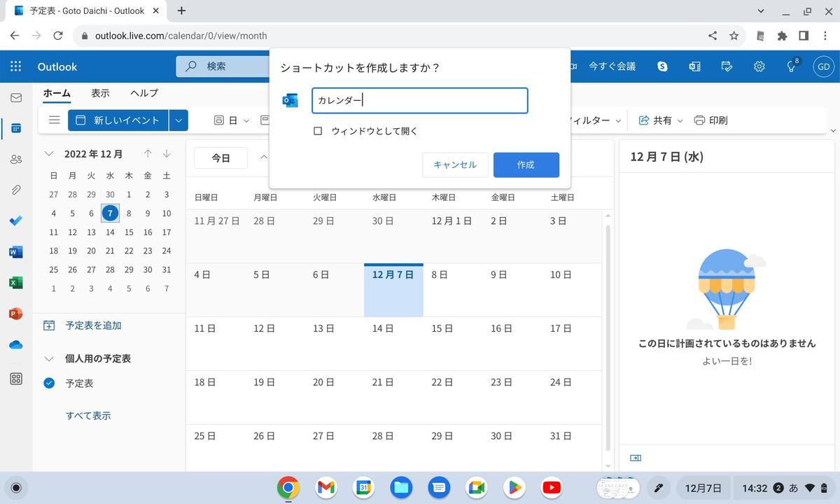Open the GD account avatar
This screenshot has height=504, width=840.
click(823, 66)
